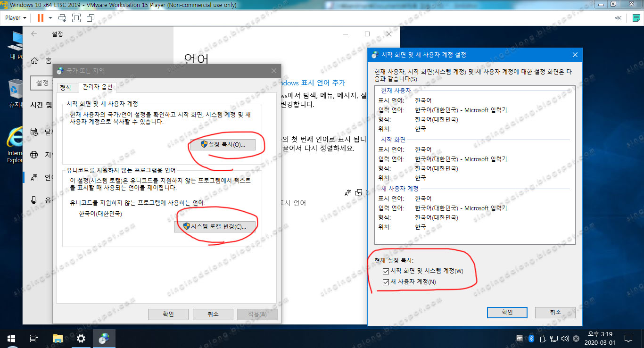Select the 관리자 옵션 tab
The height and width of the screenshot is (348, 644).
point(97,87)
